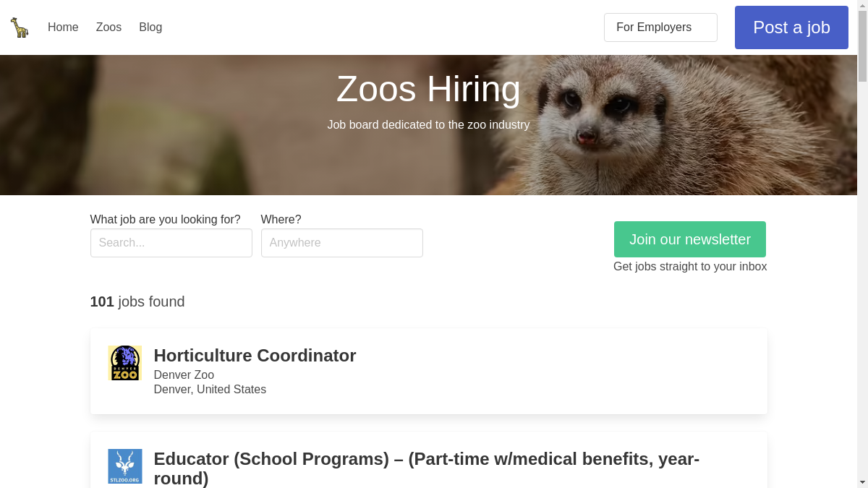868x488 pixels.
Task: Open the Zoos navigation link
Action: (109, 27)
